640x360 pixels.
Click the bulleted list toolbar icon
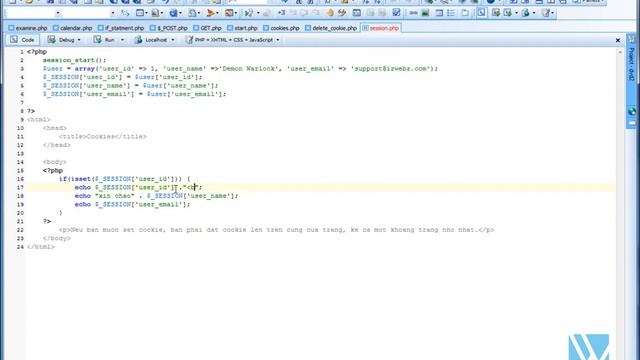tap(451, 13)
